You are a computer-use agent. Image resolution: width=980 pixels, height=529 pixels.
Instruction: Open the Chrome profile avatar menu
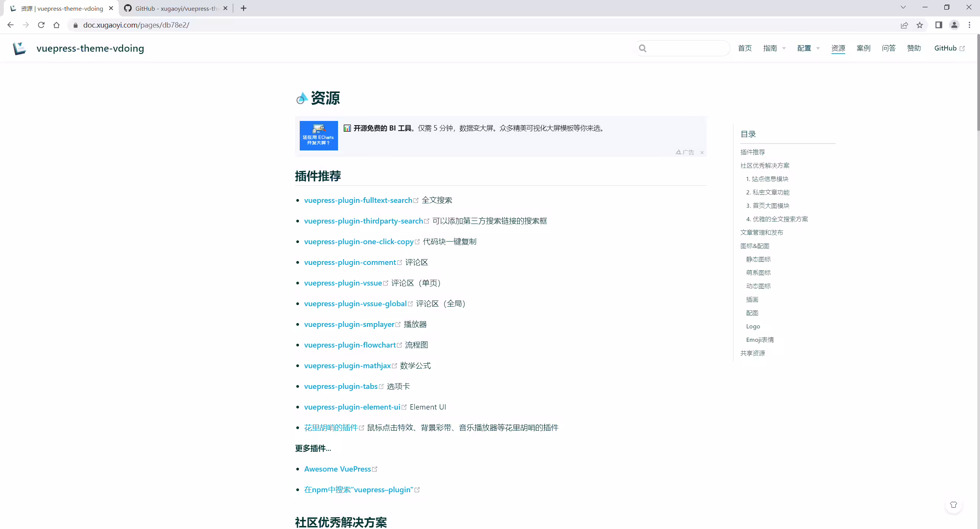click(x=954, y=25)
